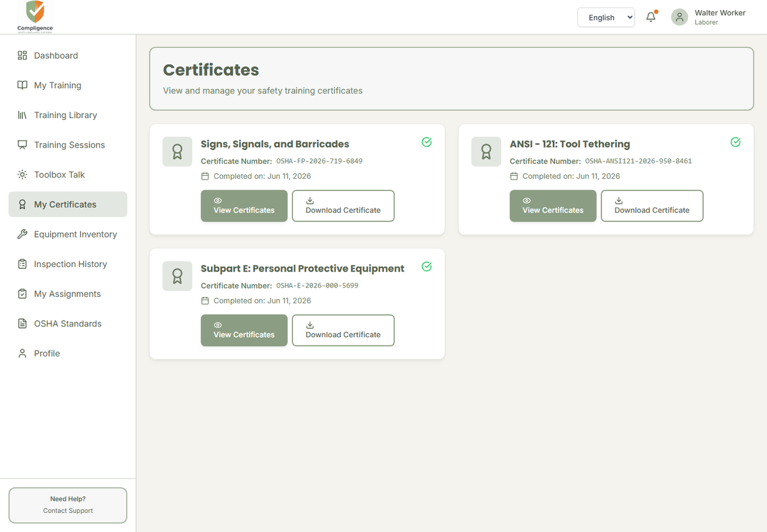Click the Training Library books icon
This screenshot has height=532, width=767.
coord(22,115)
